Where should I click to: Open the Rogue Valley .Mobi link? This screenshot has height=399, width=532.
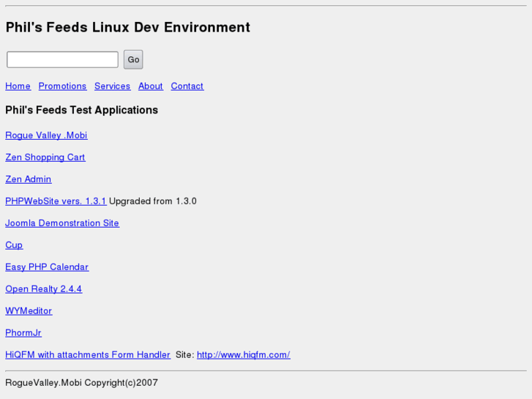[x=46, y=135]
